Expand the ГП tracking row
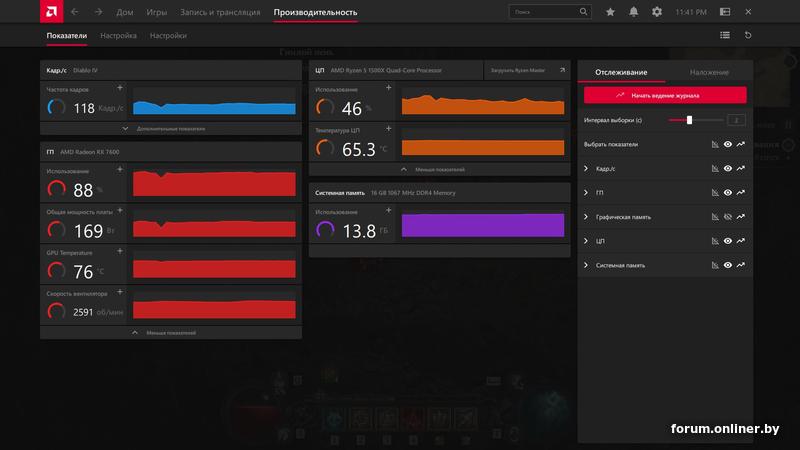800x450 pixels. pyautogui.click(x=586, y=192)
